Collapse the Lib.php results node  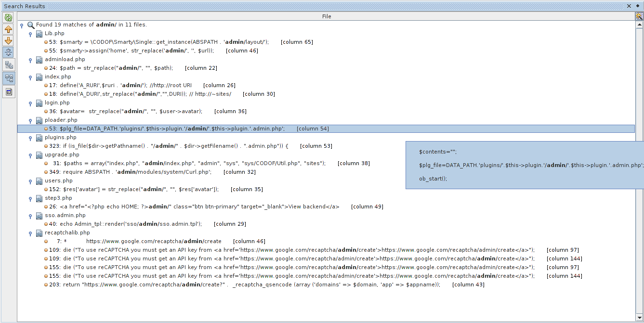tap(30, 34)
